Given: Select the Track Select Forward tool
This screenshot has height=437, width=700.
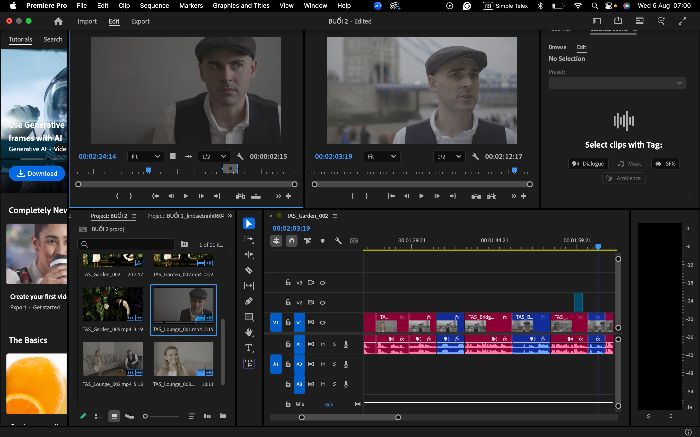Looking at the screenshot, I should point(249,239).
